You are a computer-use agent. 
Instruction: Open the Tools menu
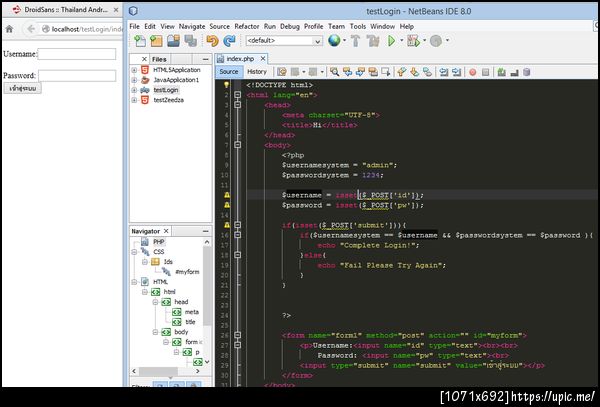pyautogui.click(x=358, y=26)
